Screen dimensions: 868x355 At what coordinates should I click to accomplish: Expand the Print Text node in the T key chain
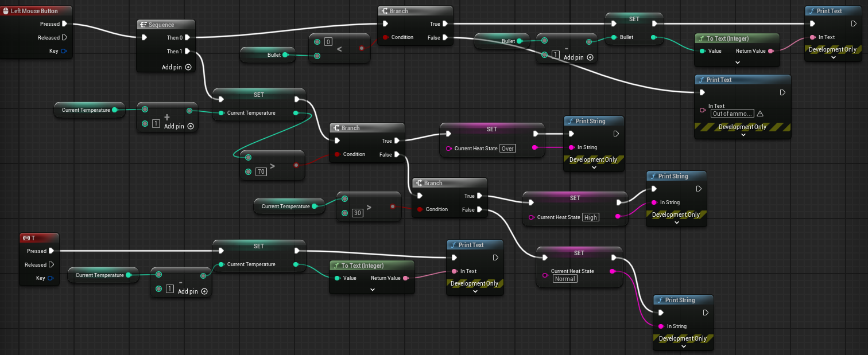coord(475,291)
